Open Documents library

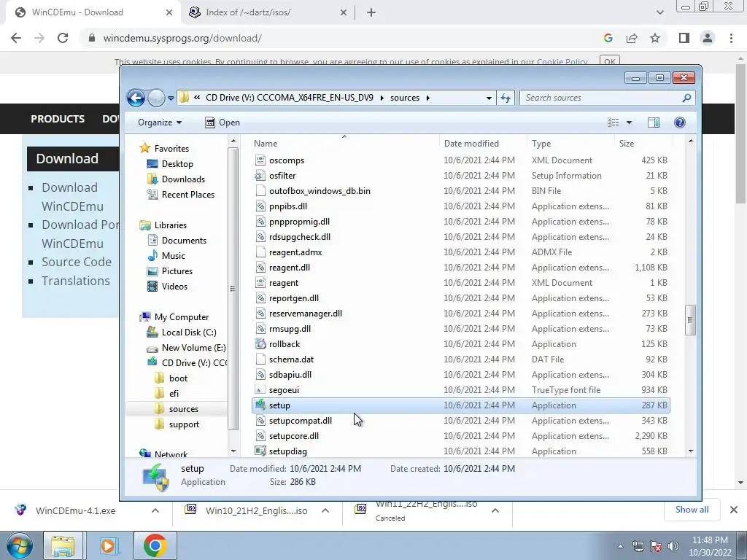(x=184, y=241)
